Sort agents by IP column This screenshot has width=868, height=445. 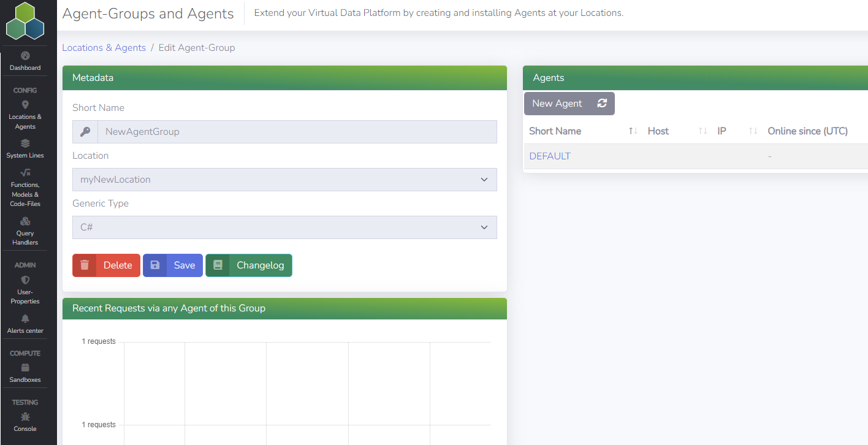tap(753, 131)
